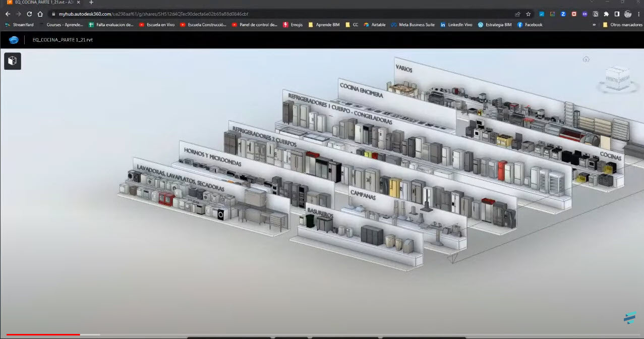Open the Airtable bookmark
This screenshot has width=644, height=339.
pyautogui.click(x=375, y=25)
